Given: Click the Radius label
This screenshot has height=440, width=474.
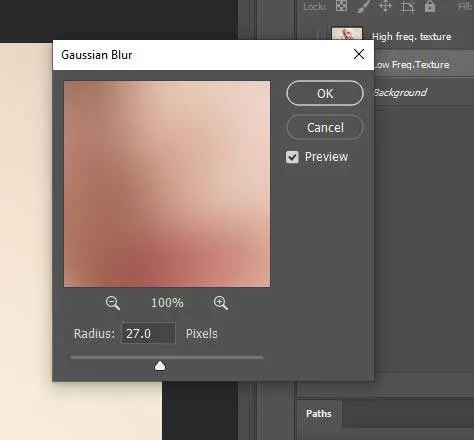Looking at the screenshot, I should 94,334.
